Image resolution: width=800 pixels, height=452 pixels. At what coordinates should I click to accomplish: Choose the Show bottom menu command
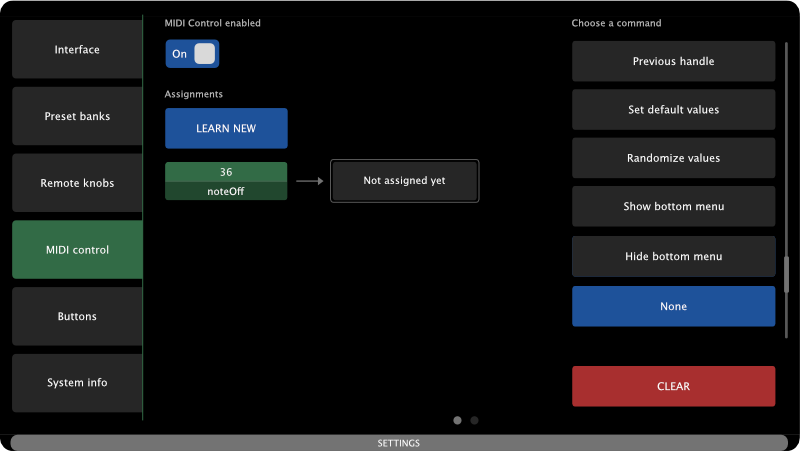pyautogui.click(x=673, y=207)
